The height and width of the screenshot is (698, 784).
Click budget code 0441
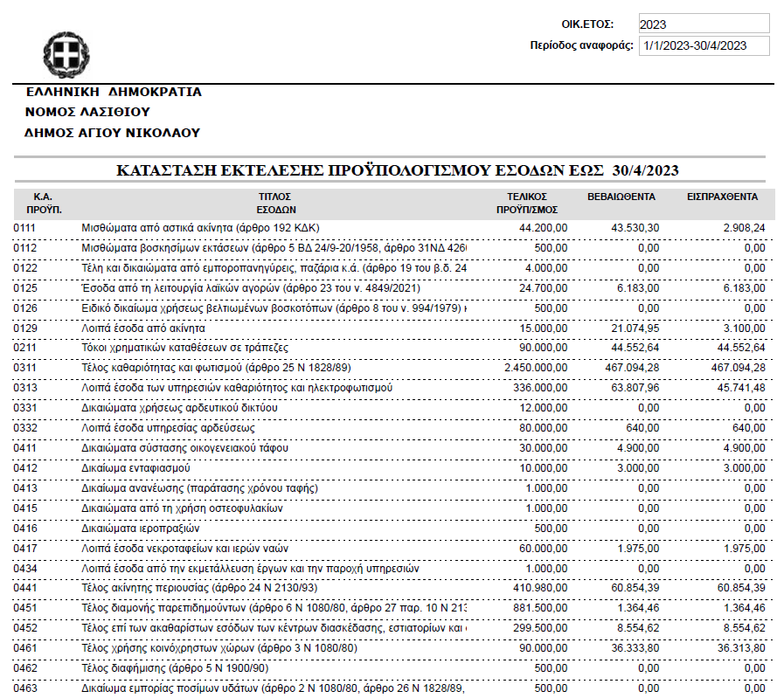pos(25,587)
